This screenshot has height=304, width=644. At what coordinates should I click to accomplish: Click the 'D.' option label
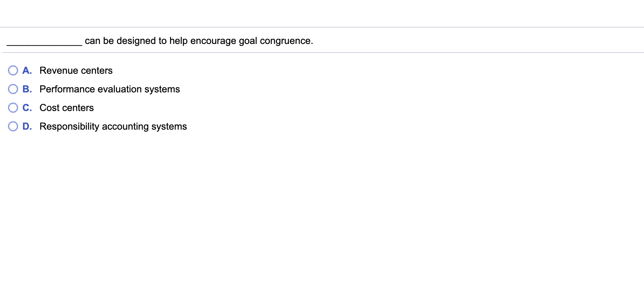27,126
